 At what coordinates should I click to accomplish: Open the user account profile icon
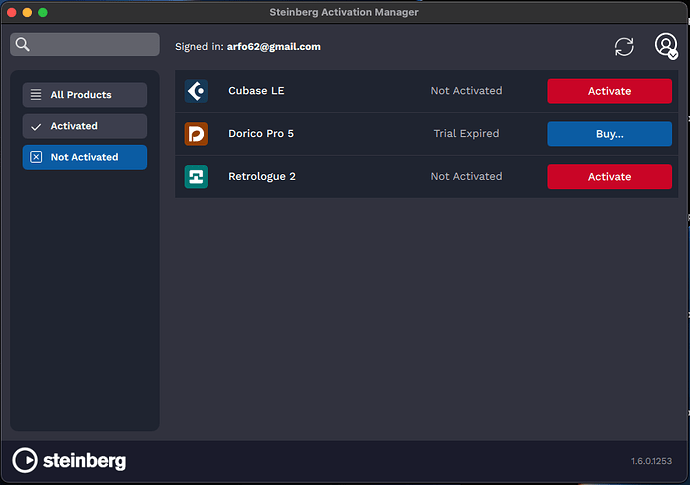666,46
